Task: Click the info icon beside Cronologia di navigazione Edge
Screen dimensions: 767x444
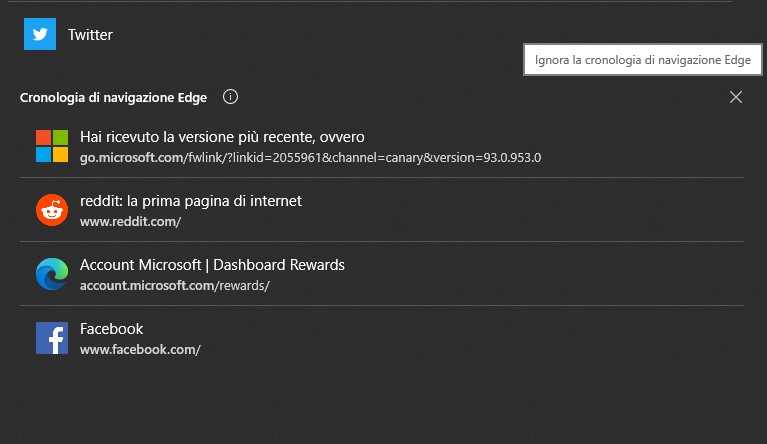Action: [230, 97]
